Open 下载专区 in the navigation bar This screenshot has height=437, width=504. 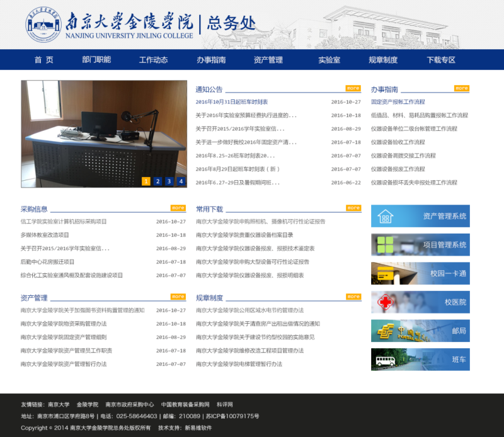[x=441, y=60]
